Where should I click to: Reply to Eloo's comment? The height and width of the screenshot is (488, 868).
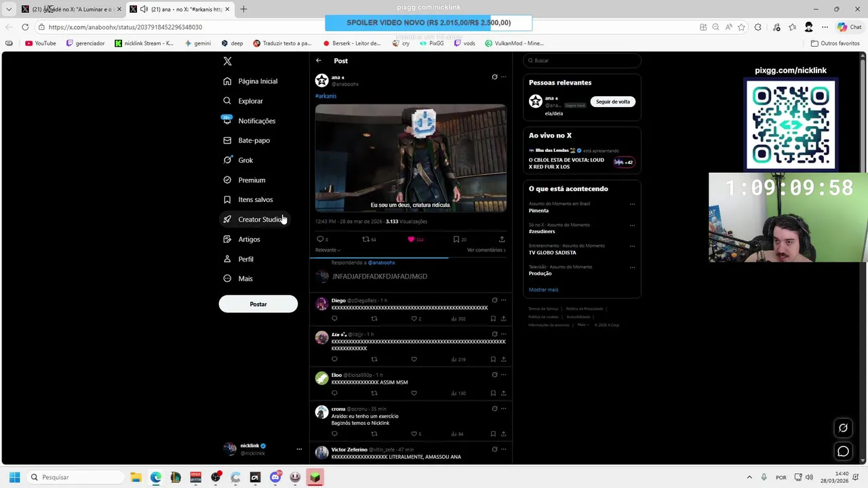click(x=334, y=393)
